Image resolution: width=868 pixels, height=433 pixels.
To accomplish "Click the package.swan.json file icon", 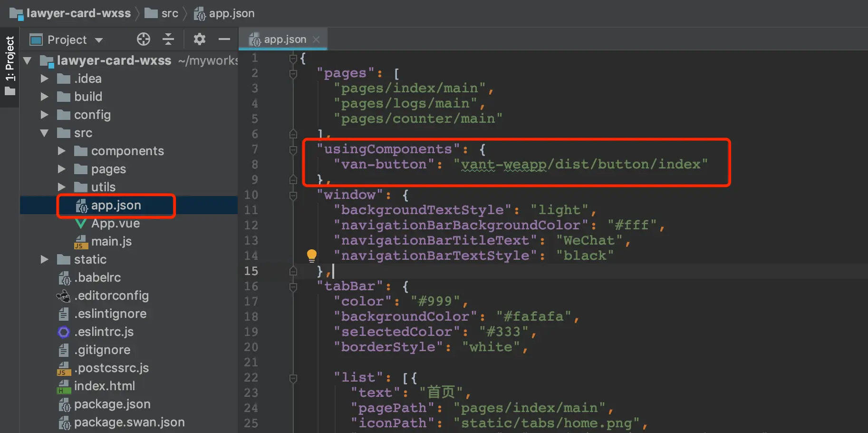I will 64,423.
